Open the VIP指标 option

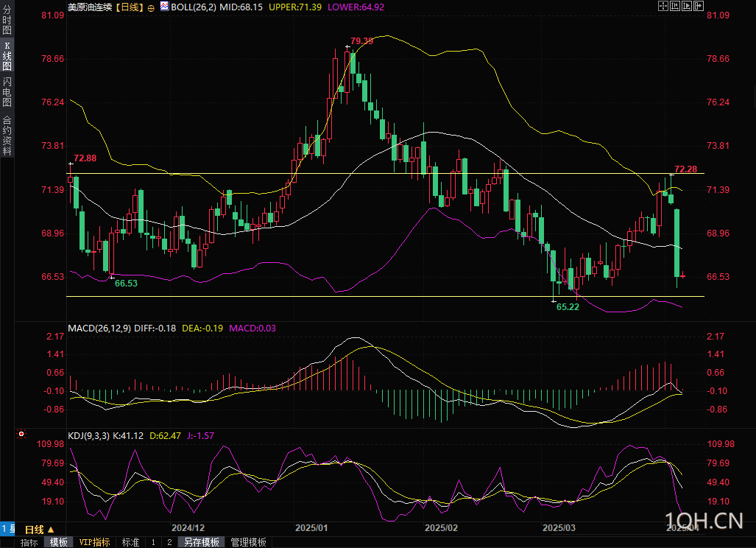(94, 542)
